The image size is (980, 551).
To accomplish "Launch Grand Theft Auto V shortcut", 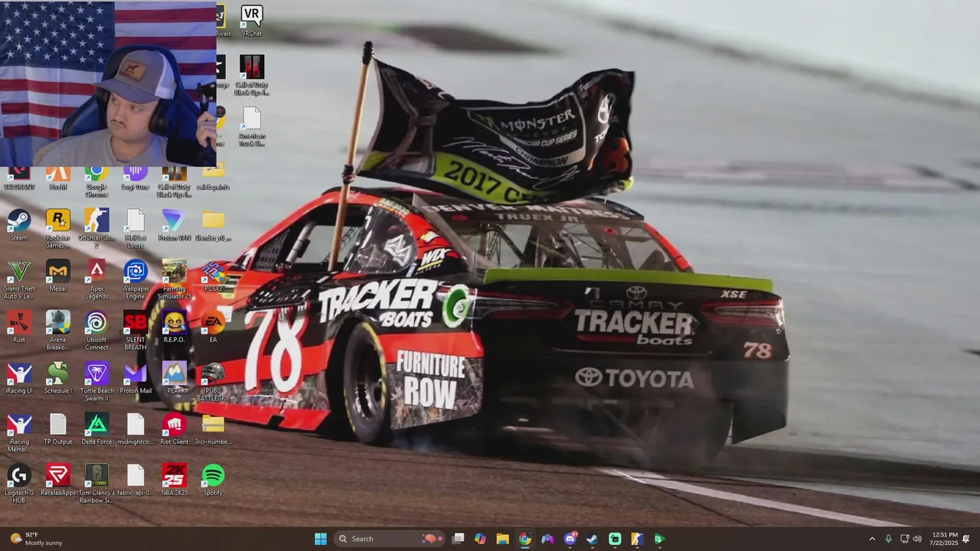I will pos(19,279).
